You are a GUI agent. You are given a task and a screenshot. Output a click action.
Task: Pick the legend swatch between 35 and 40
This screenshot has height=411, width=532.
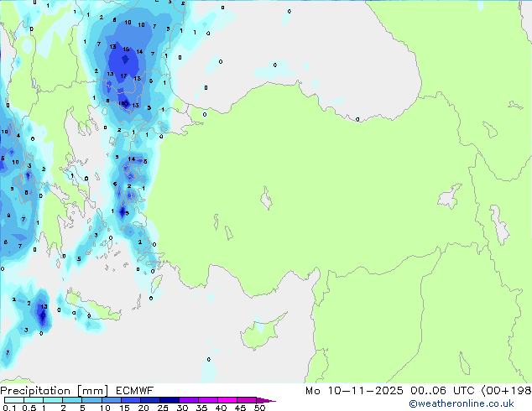(207, 400)
